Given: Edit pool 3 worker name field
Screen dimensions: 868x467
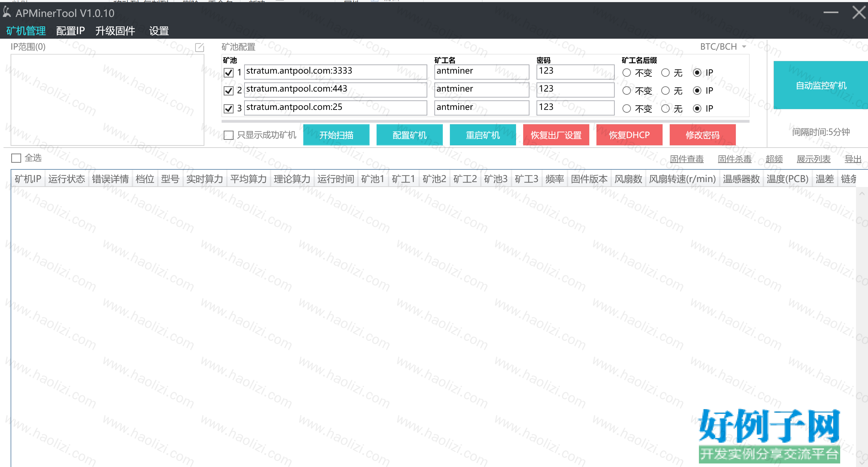Looking at the screenshot, I should (482, 108).
